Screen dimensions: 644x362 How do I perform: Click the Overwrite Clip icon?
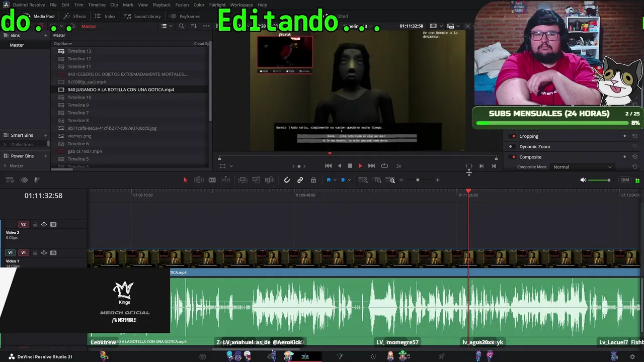(x=256, y=180)
